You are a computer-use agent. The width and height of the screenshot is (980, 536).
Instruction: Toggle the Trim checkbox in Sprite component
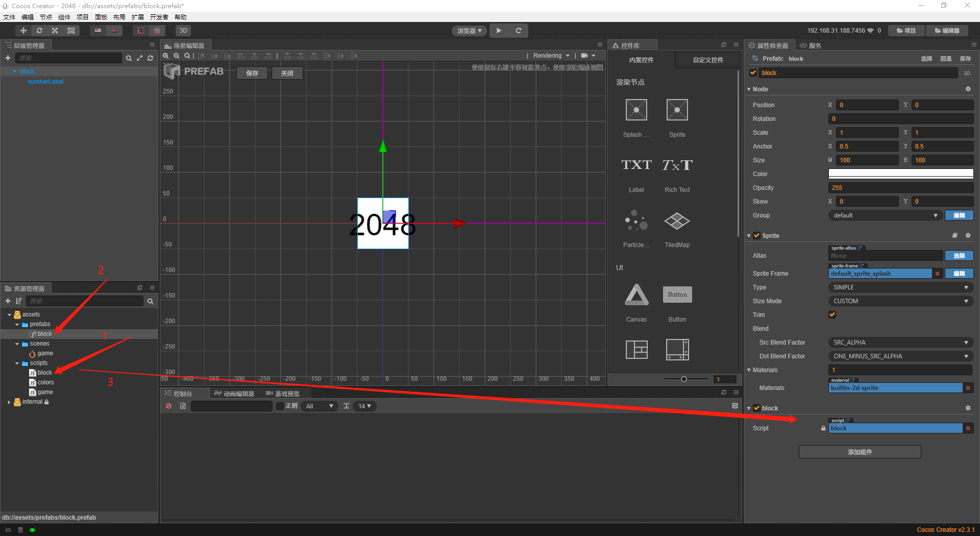(x=832, y=314)
